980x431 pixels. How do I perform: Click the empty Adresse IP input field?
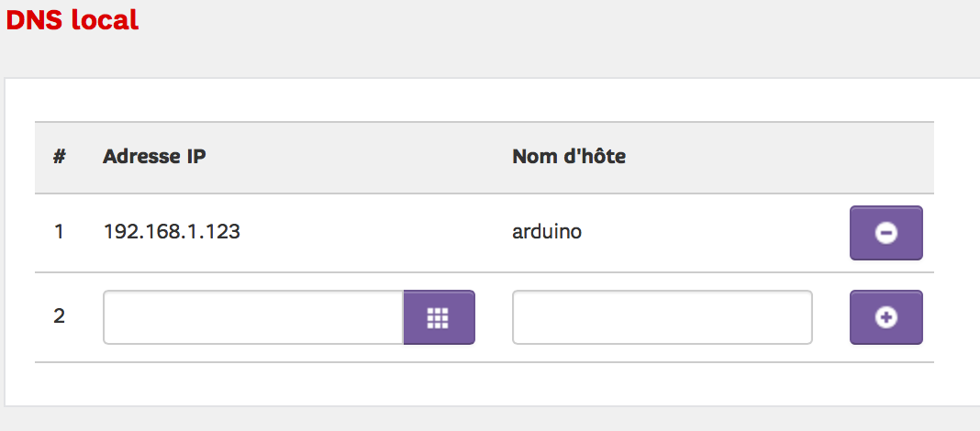[253, 317]
